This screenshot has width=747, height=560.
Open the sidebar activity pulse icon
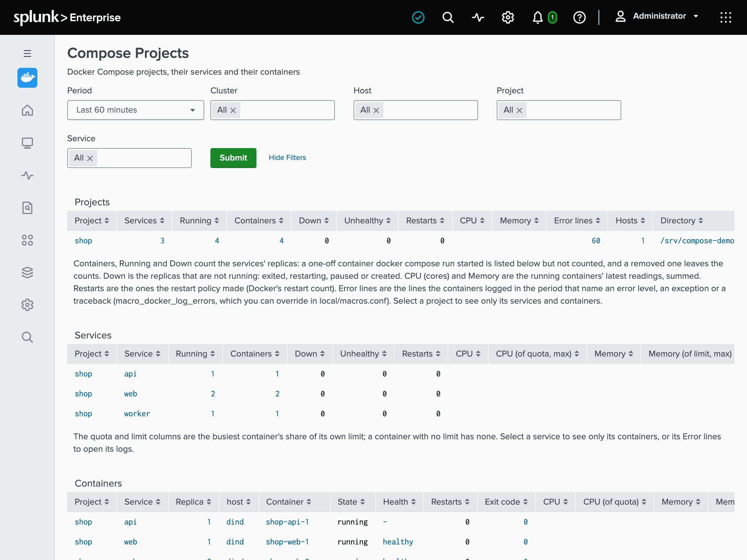click(27, 175)
